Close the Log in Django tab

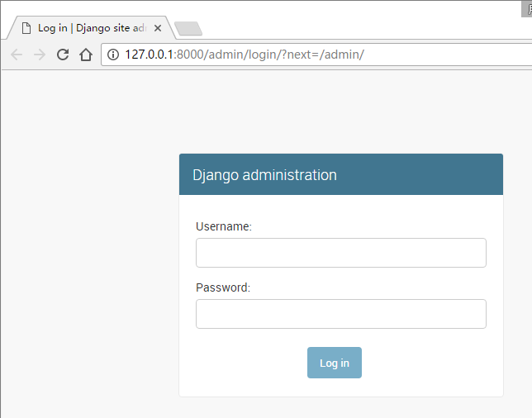click(158, 28)
